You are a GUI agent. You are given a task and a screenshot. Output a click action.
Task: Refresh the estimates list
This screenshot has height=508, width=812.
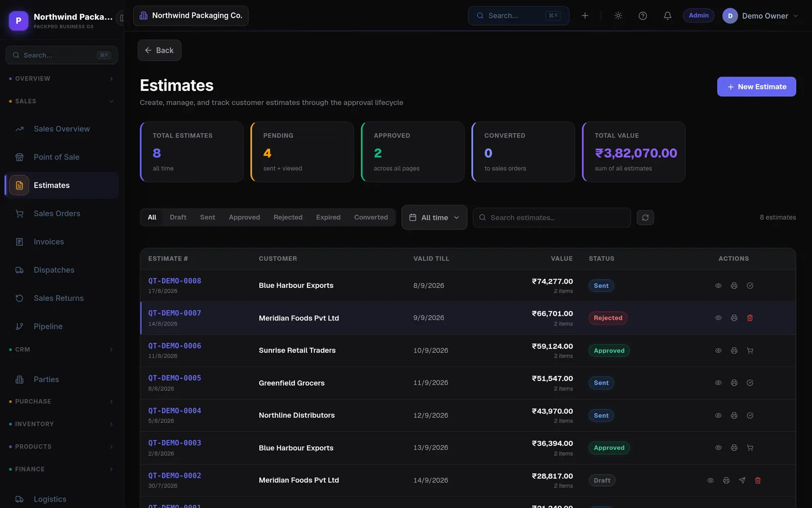(645, 217)
